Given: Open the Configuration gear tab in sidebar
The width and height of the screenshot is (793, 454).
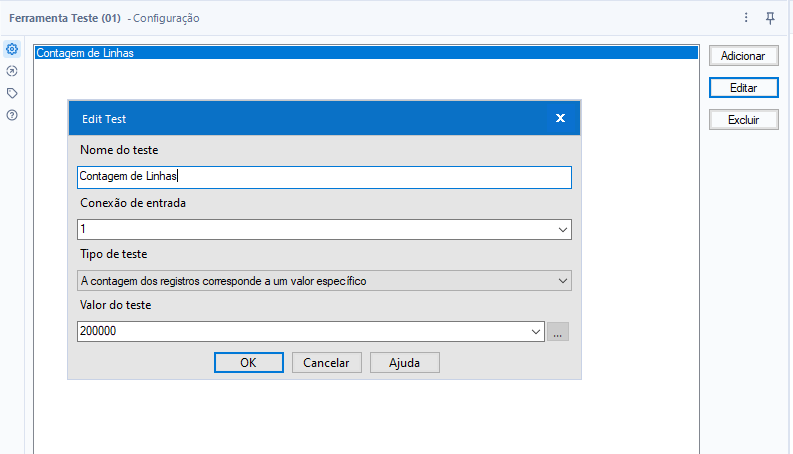Looking at the screenshot, I should (12, 49).
